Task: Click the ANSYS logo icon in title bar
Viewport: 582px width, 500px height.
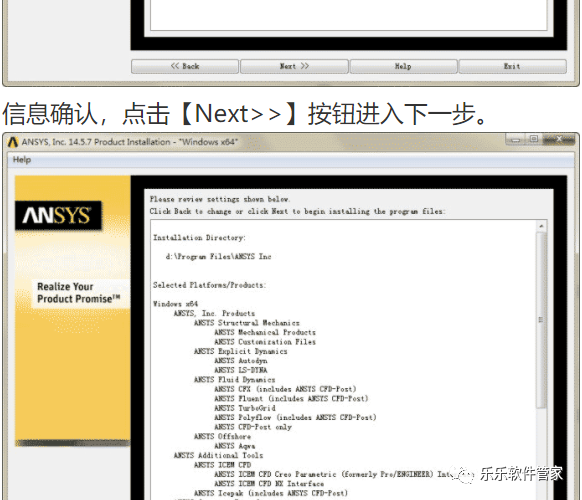Action: (x=13, y=142)
